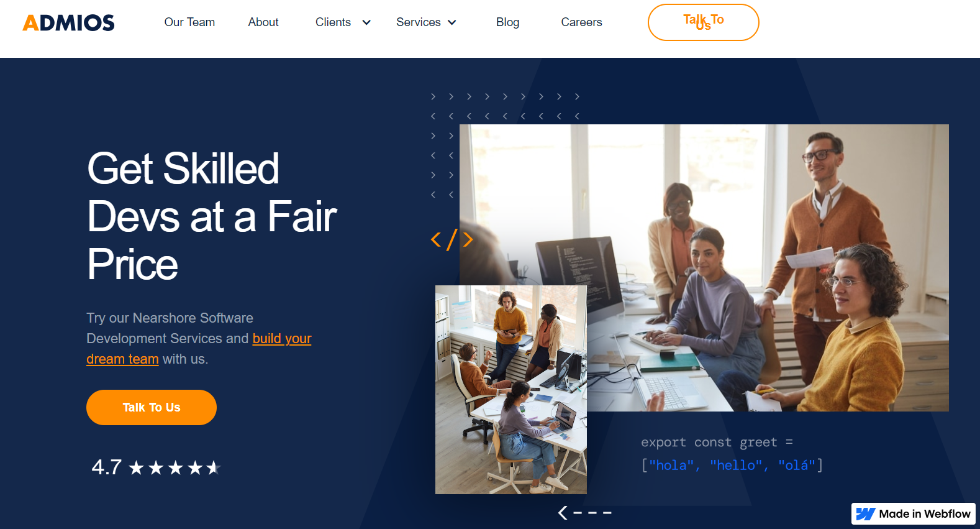Click the Webflow logo icon
Image resolution: width=980 pixels, height=529 pixels.
tap(866, 514)
